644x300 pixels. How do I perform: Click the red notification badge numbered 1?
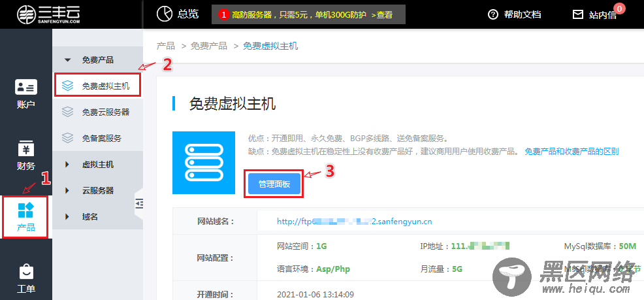[224, 15]
